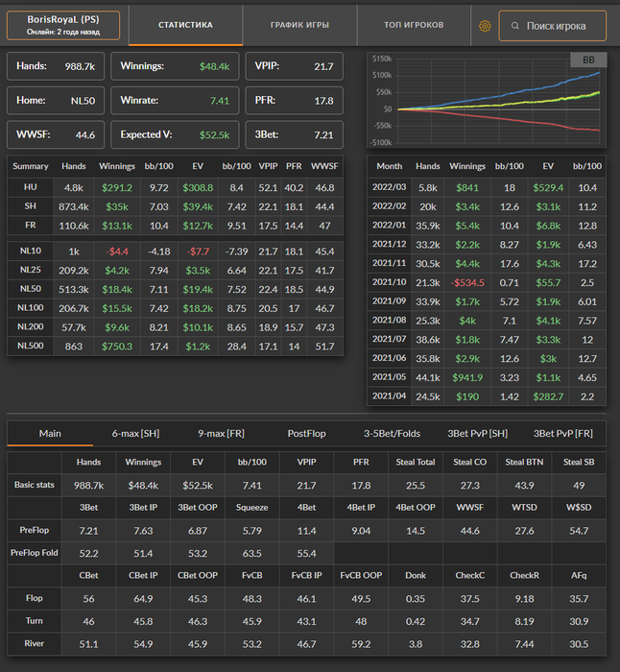Click the -$534.5 winnings value
The height and width of the screenshot is (672, 620).
[467, 283]
